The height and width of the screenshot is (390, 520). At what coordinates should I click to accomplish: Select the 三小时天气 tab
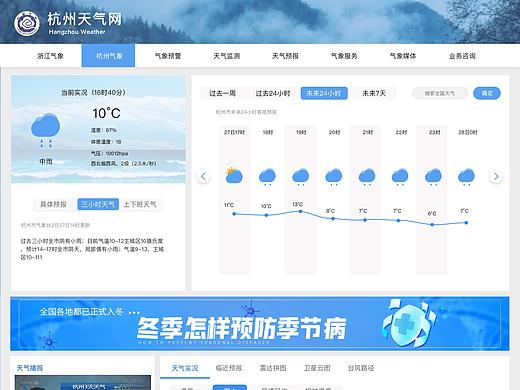[98, 204]
